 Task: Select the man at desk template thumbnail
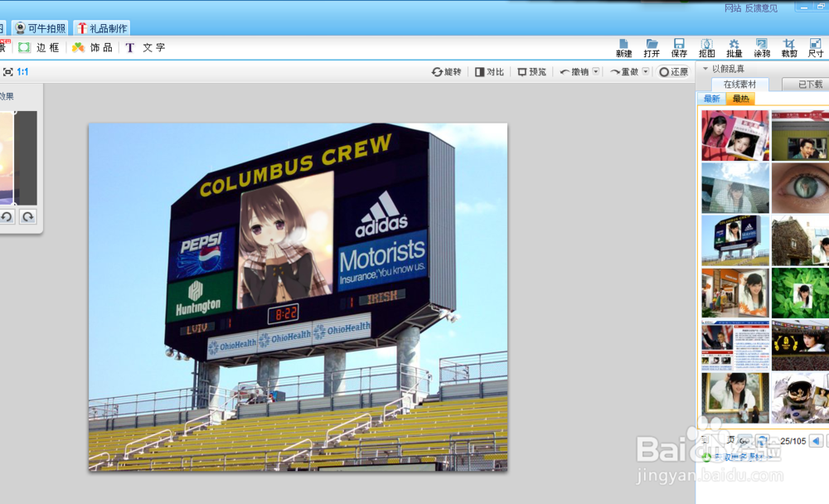[801, 135]
